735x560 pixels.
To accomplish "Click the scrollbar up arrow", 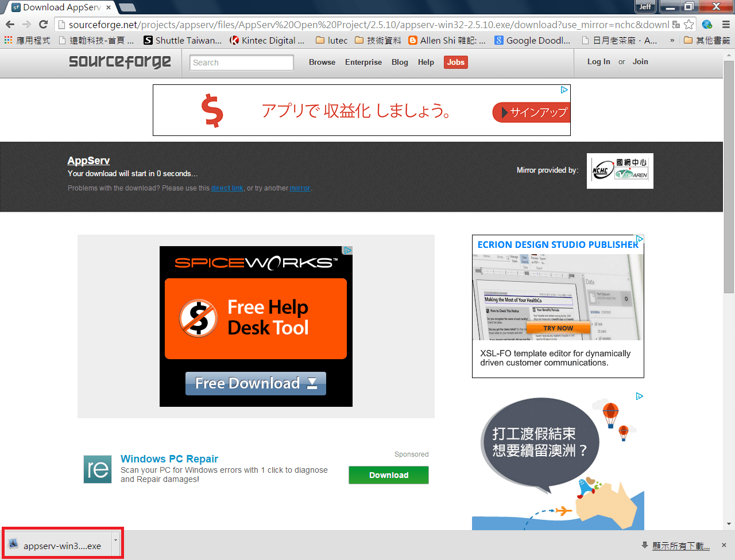I will pos(729,55).
